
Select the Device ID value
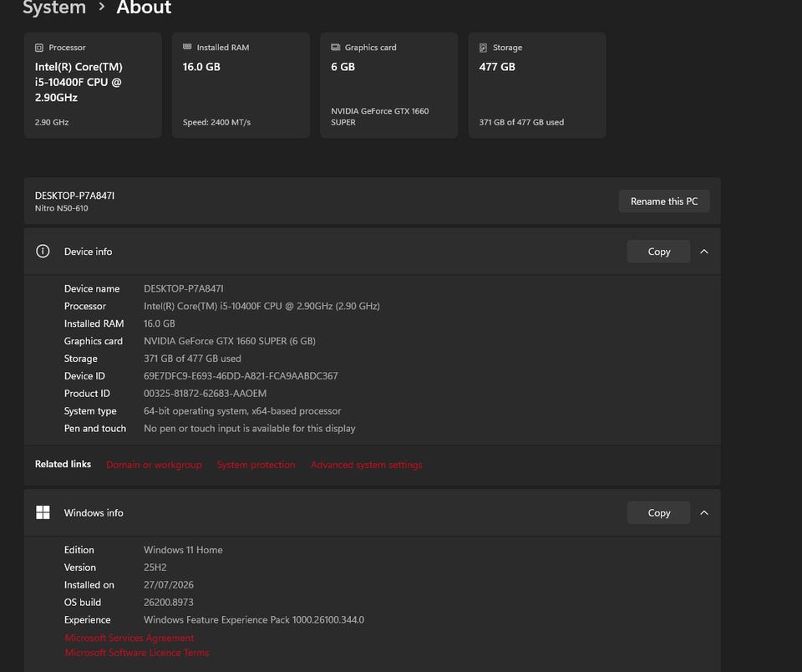(241, 375)
